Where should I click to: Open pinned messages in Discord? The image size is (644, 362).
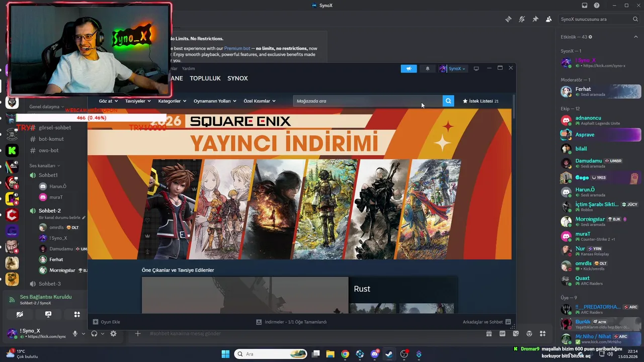535,19
